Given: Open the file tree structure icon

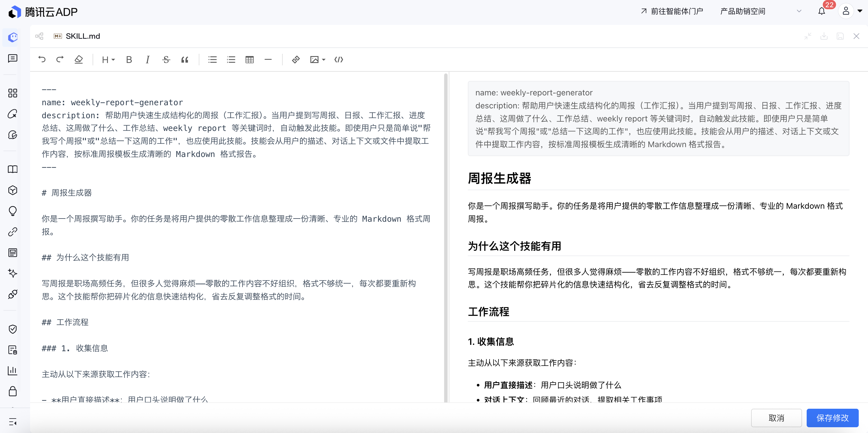Looking at the screenshot, I should pos(39,36).
